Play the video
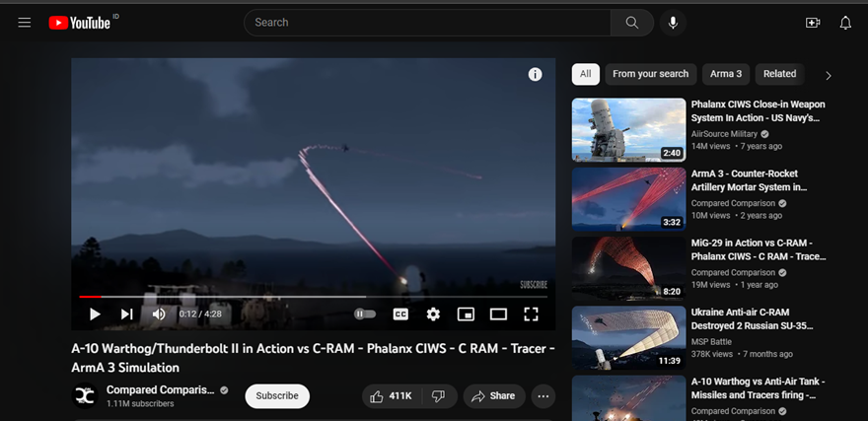 (95, 315)
